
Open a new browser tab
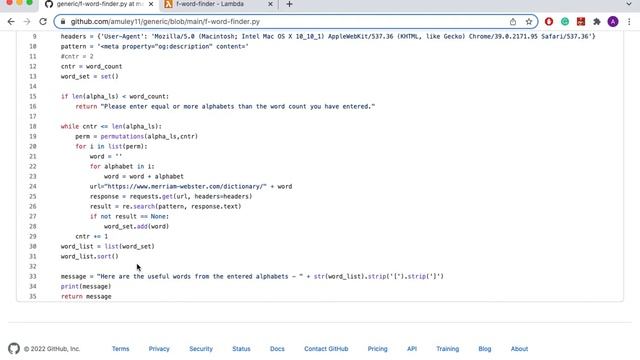289,4
